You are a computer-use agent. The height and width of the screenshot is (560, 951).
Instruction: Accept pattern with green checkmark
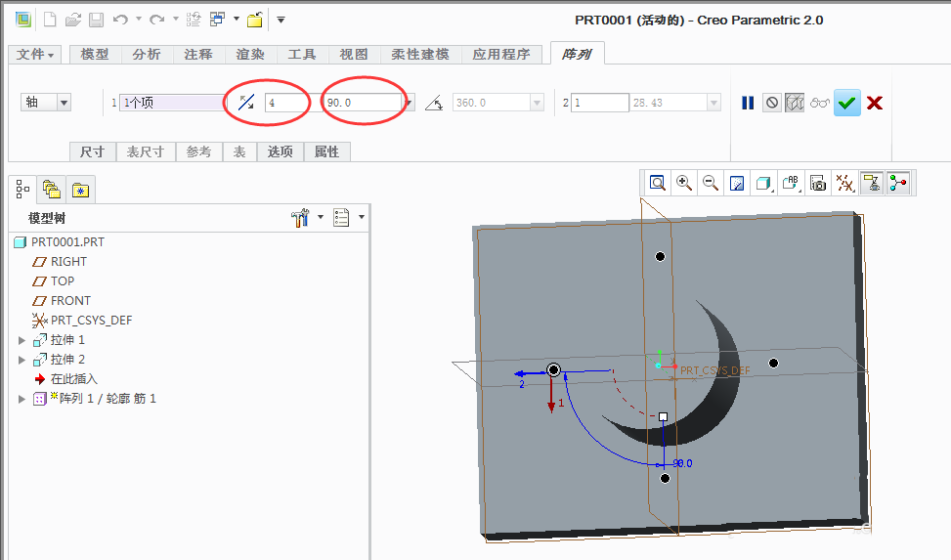(x=847, y=103)
